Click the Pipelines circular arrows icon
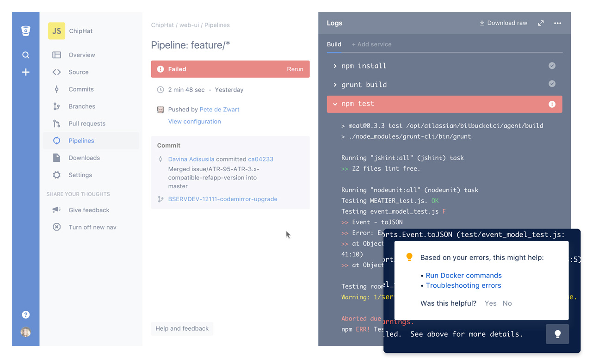Image resolution: width=592 pixels, height=364 pixels. click(56, 141)
